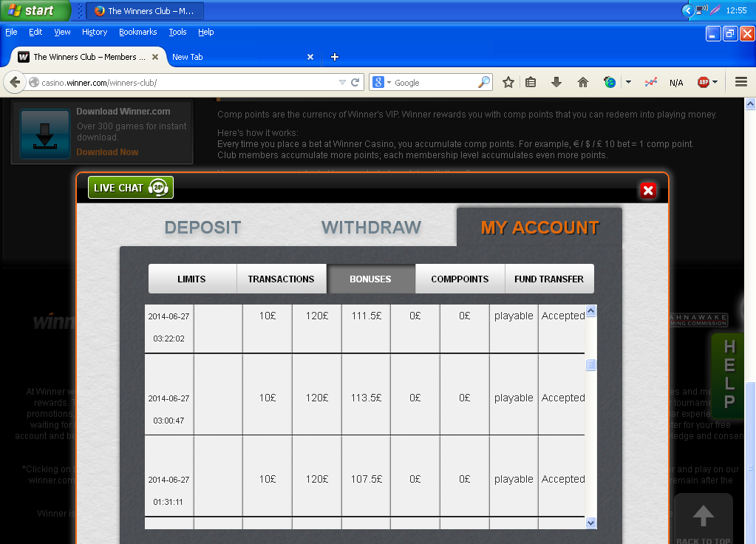Select the My Account tab
Viewport: 756px width, 544px height.
point(539,228)
